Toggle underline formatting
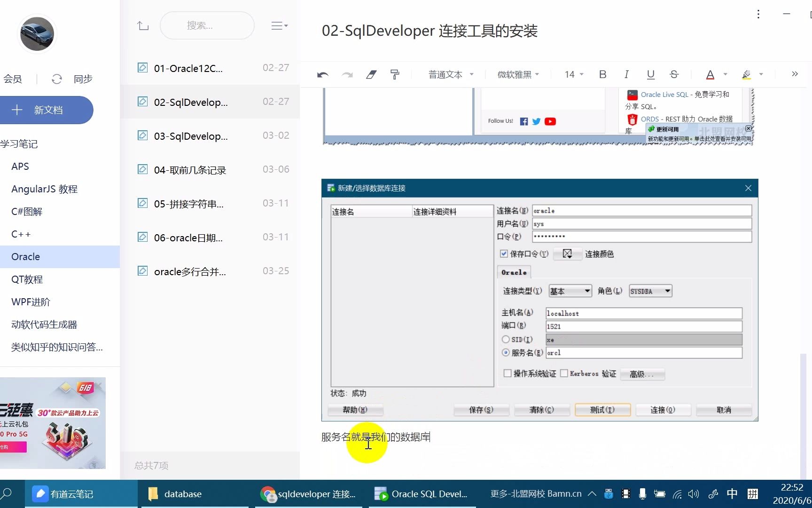This screenshot has height=508, width=812. click(x=651, y=74)
